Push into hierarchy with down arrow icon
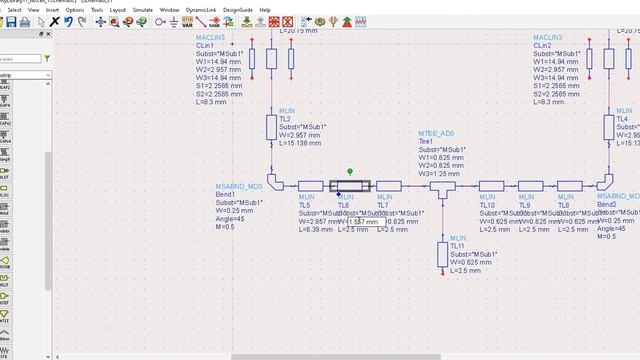The height and width of the screenshot is (360, 640). click(247, 22)
